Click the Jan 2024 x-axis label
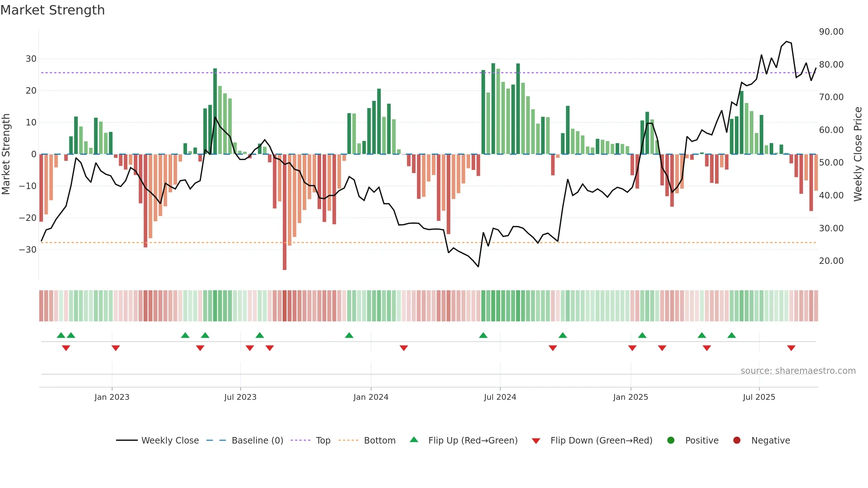The width and height of the screenshot is (868, 488). (371, 397)
